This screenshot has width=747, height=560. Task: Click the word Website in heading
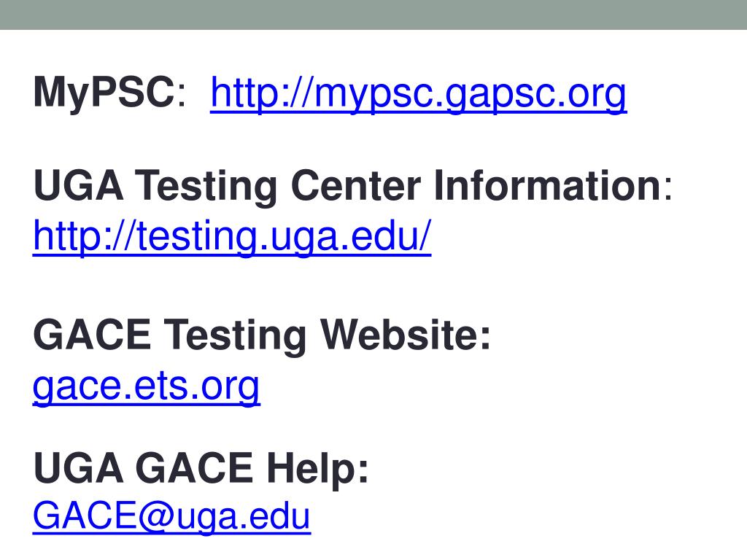coord(400,335)
